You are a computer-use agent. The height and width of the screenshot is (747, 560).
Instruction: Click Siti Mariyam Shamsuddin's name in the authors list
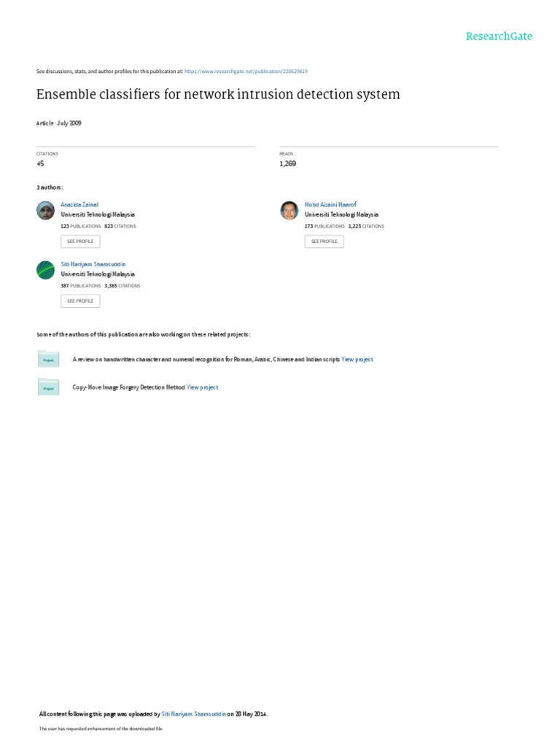(x=98, y=264)
